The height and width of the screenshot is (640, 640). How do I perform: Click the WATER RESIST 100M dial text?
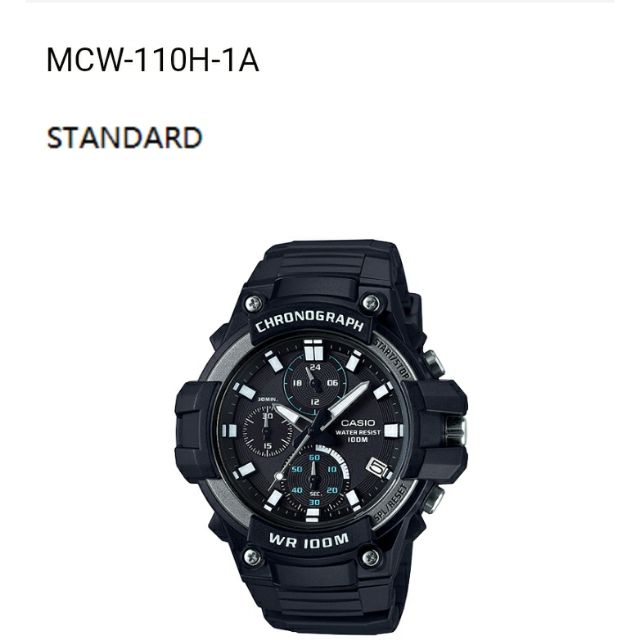(x=358, y=436)
